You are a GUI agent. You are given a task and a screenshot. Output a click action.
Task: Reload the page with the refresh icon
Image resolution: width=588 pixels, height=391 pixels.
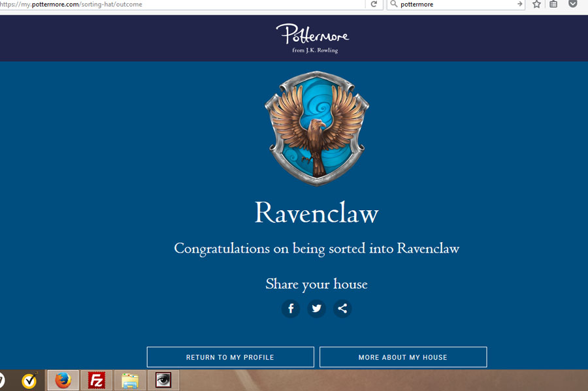[374, 4]
